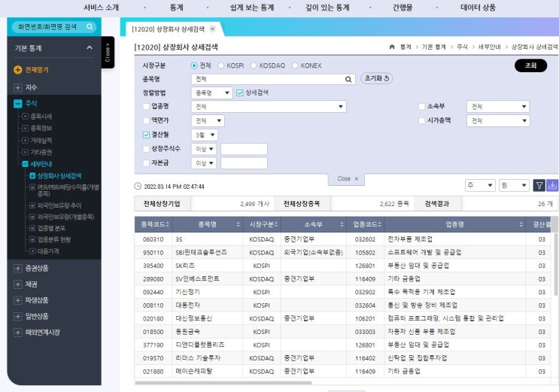Select KOSDAQ market radio button
Screen dimensions: 559x392
[x=254, y=65]
